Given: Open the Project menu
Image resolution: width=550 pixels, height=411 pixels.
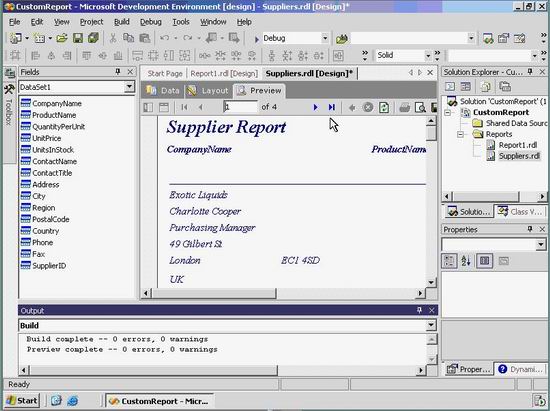Looking at the screenshot, I should pyautogui.click(x=92, y=22).
